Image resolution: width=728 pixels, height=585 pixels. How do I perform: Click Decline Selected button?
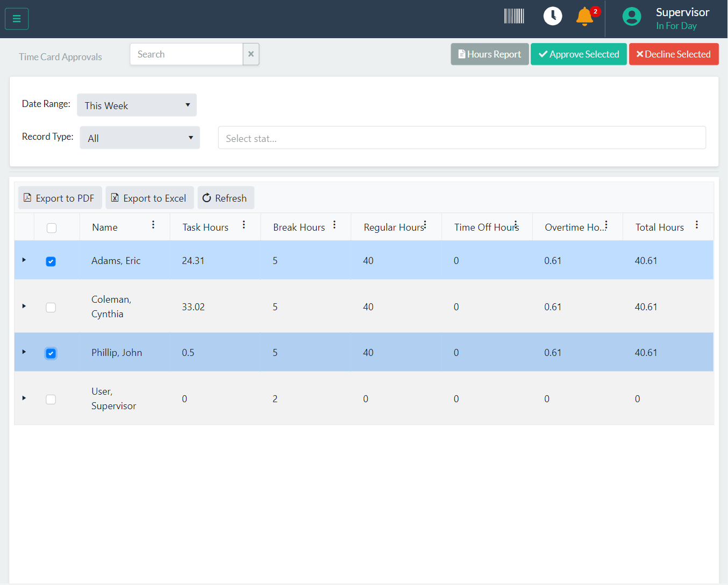[674, 54]
